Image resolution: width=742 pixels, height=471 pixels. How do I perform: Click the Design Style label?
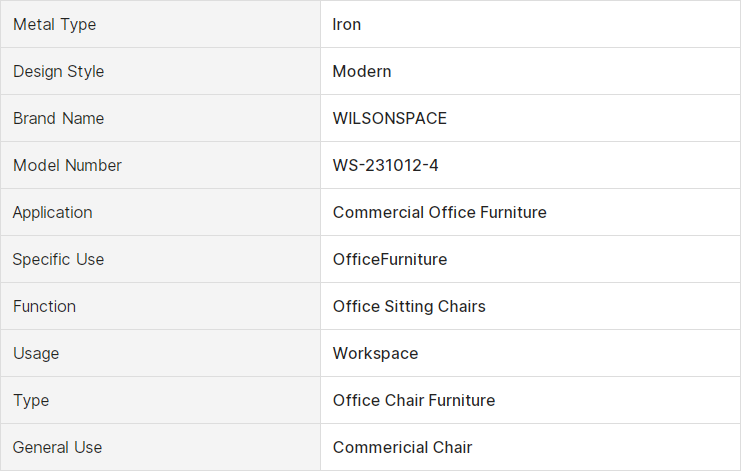click(58, 71)
